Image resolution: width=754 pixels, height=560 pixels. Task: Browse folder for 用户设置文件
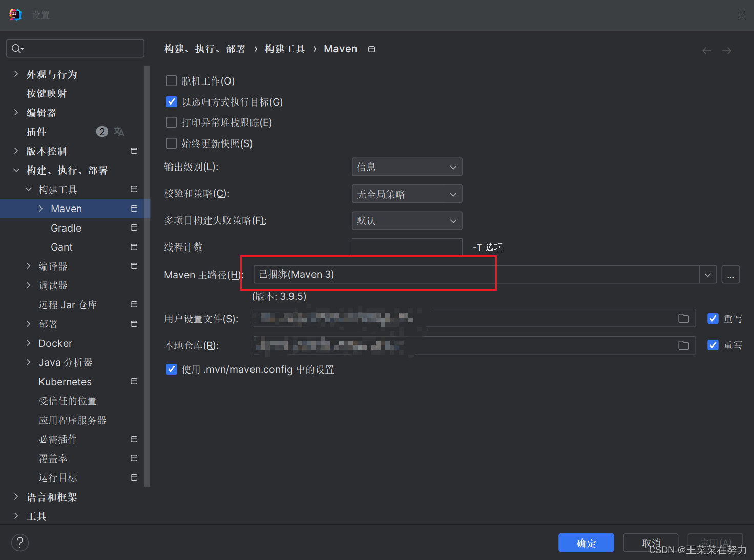[x=684, y=319]
